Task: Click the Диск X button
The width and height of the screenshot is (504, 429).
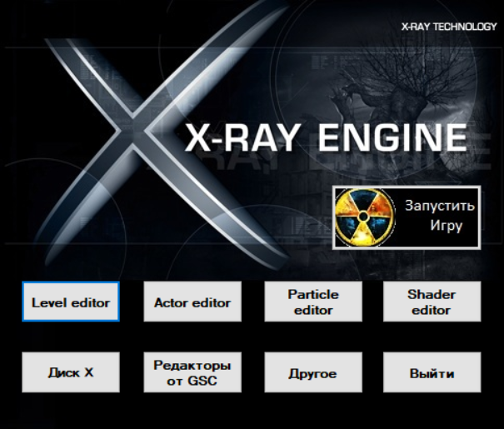Action: coord(71,372)
